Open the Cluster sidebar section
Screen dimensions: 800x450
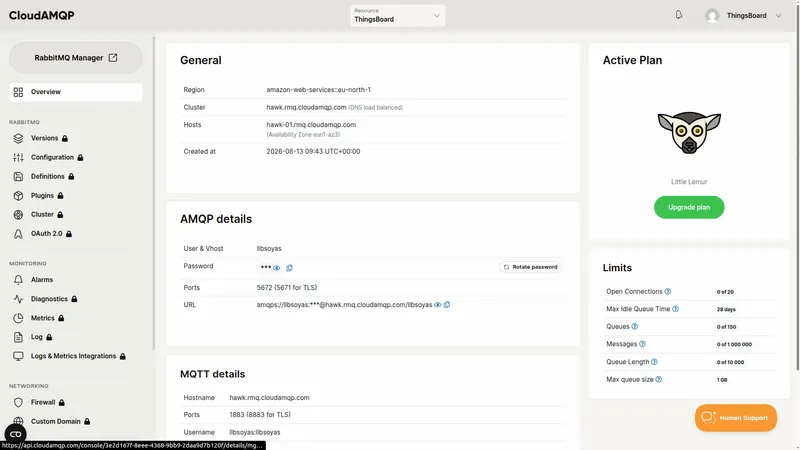[42, 214]
